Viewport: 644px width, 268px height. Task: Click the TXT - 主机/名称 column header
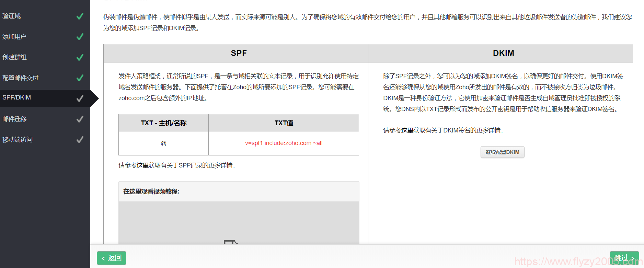(x=163, y=123)
